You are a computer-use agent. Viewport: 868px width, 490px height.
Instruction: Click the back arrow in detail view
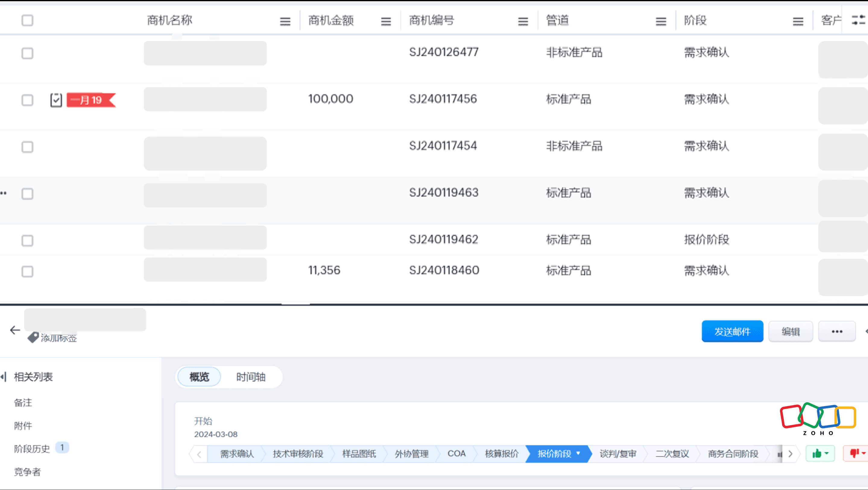click(x=15, y=330)
